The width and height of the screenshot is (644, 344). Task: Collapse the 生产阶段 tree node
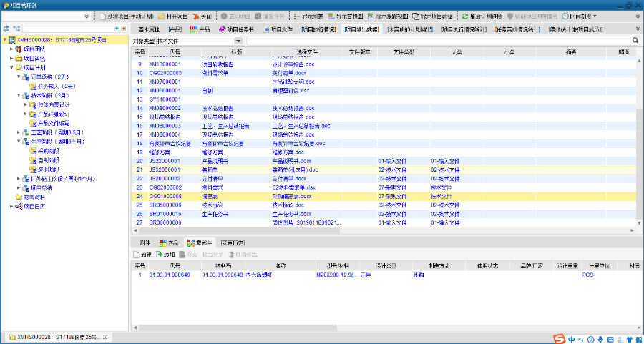click(x=18, y=142)
